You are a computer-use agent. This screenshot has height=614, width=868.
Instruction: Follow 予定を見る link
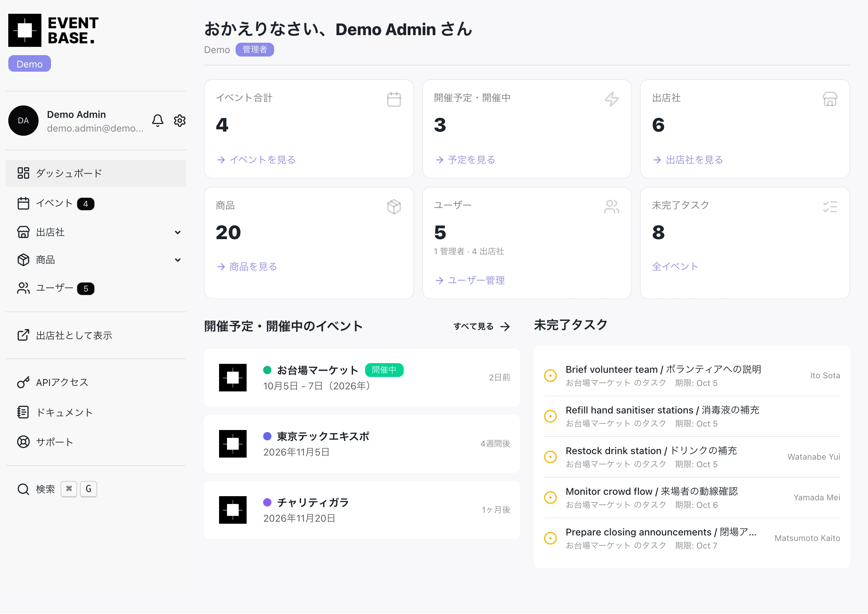click(x=465, y=160)
